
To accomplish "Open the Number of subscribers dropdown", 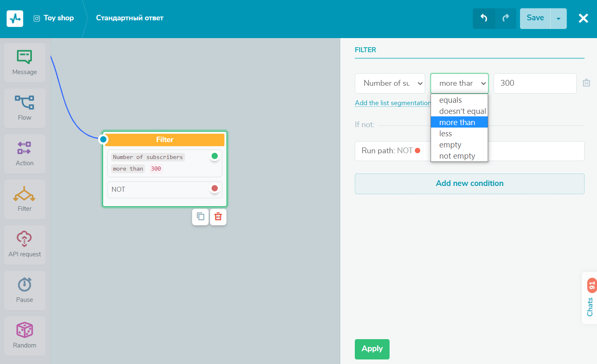I will point(390,83).
